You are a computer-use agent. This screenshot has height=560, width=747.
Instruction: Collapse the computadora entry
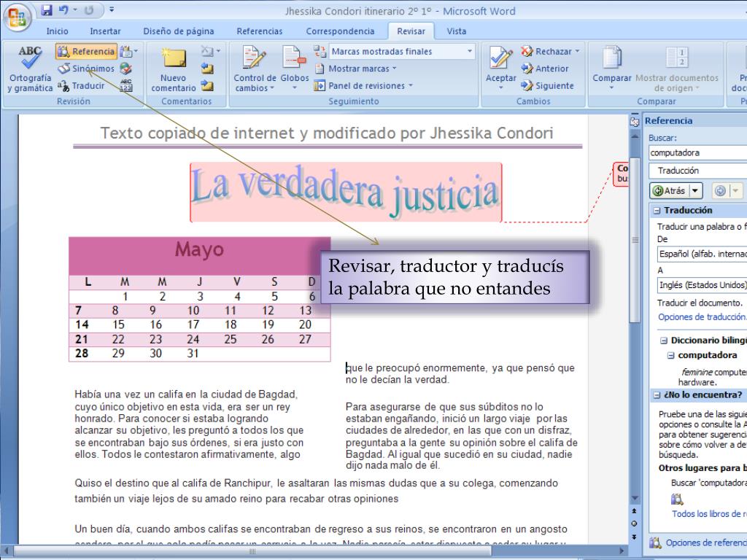671,355
